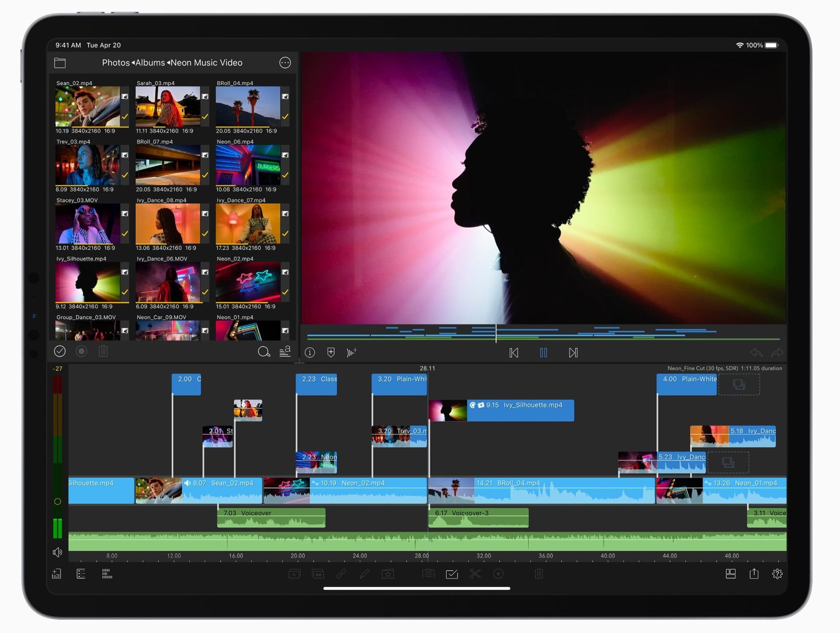This screenshot has width=840, height=633.
Task: Open the media library folder icon
Action: (60, 63)
